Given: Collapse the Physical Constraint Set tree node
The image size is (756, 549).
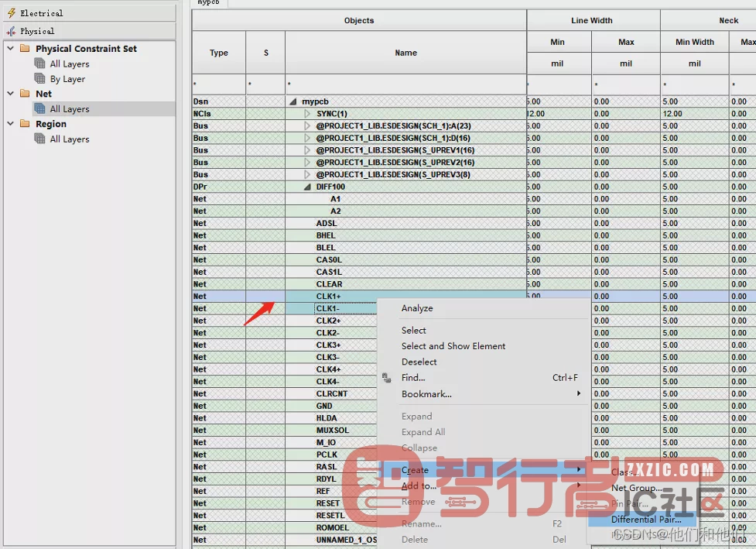Looking at the screenshot, I should 10,48.
